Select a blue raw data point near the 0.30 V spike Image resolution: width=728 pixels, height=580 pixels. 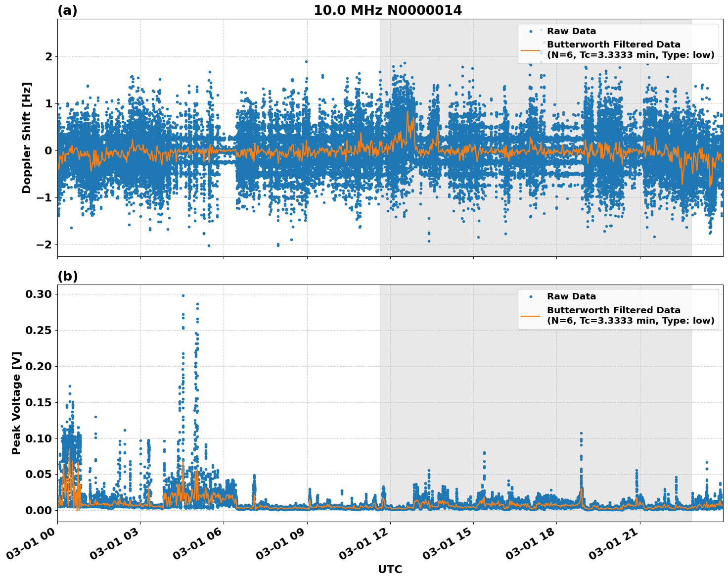point(183,295)
